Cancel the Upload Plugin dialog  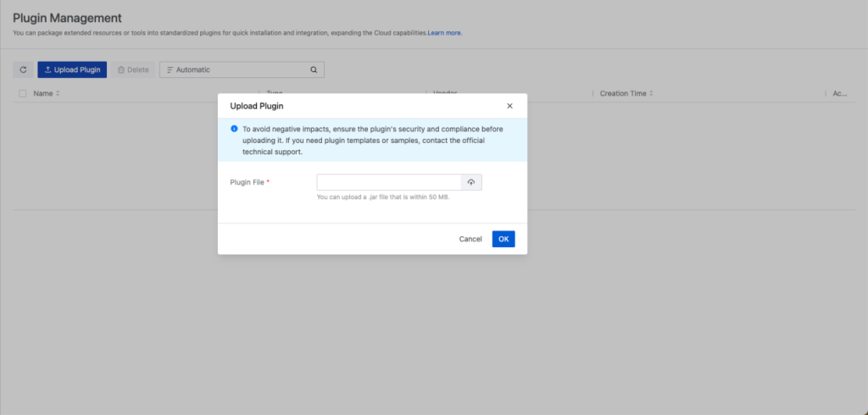tap(470, 239)
